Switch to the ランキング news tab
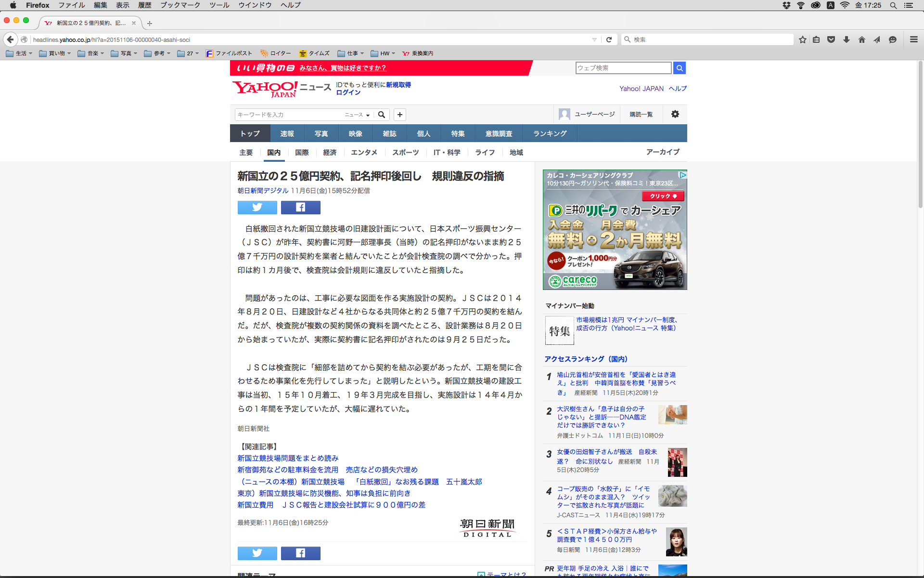 point(550,133)
